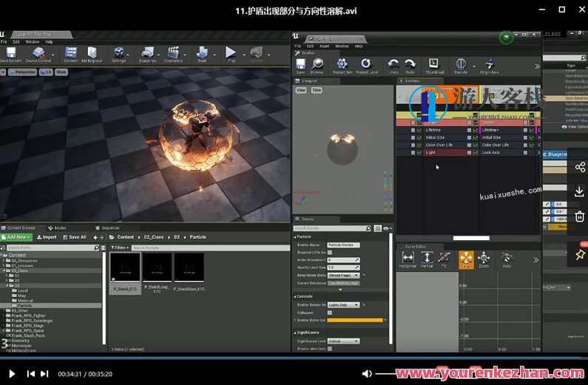Viewport: 588px width, 385px height.
Task: Click the Save All button
Action: pos(75,237)
